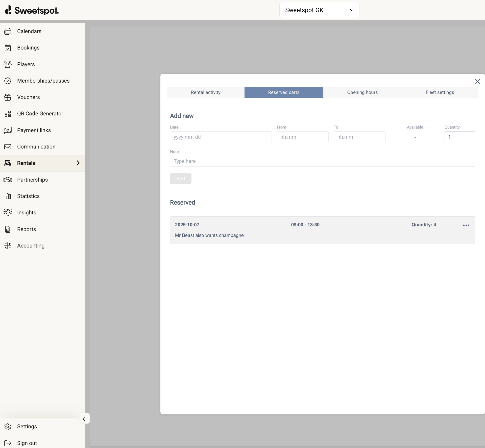The height and width of the screenshot is (448, 485).
Task: Switch to the Fleet settings tab
Action: [440, 92]
